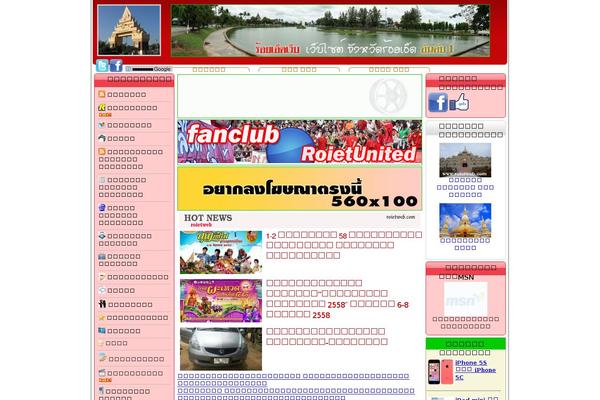Open the Twitter icon under the header
Viewport: 600px width, 400px height.
pos(102,66)
